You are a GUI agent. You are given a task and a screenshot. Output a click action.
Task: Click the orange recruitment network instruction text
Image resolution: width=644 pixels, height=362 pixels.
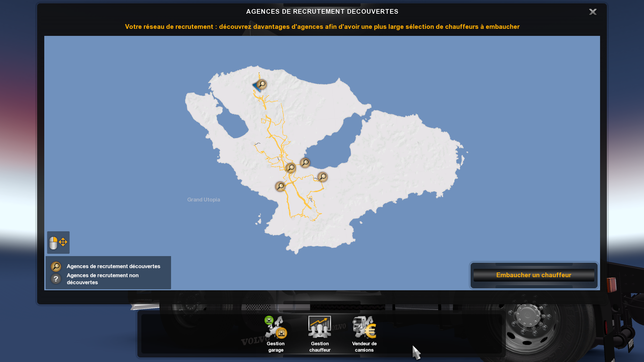(x=322, y=26)
